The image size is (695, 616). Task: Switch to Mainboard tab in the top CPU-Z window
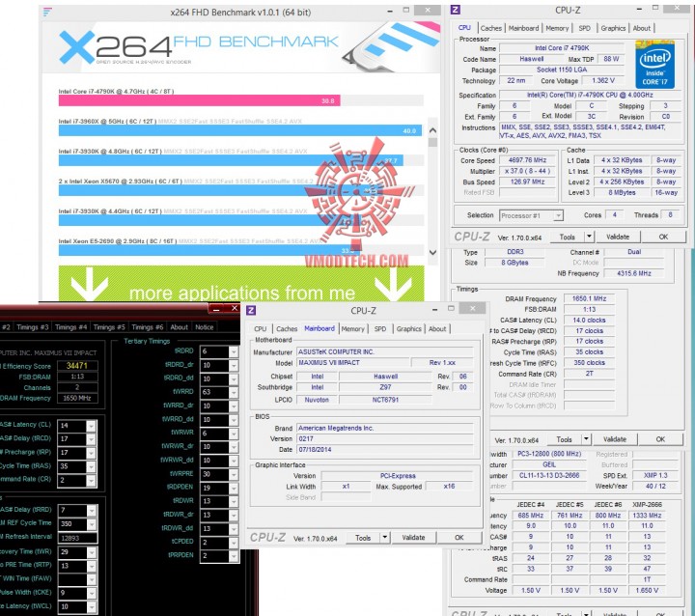pos(523,28)
